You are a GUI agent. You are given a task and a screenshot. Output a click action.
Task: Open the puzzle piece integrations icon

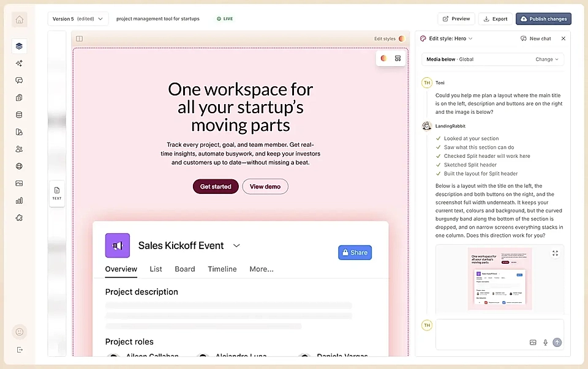[19, 218]
